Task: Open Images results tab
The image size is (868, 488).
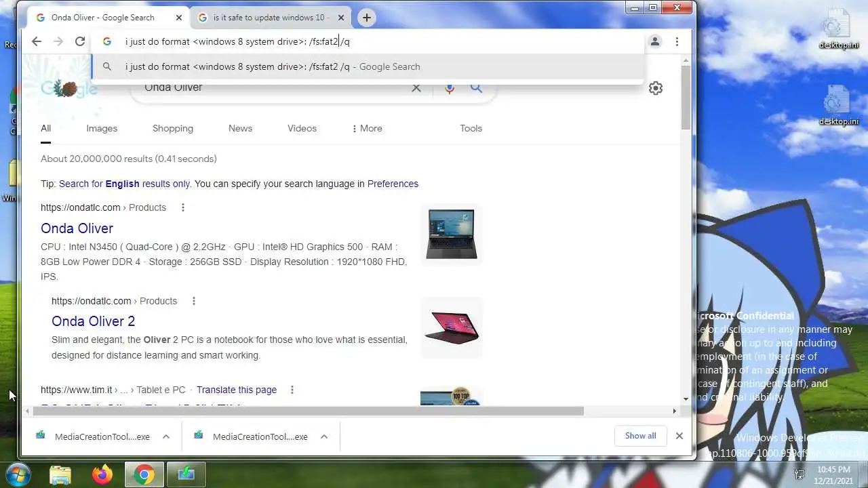Action: tap(102, 128)
